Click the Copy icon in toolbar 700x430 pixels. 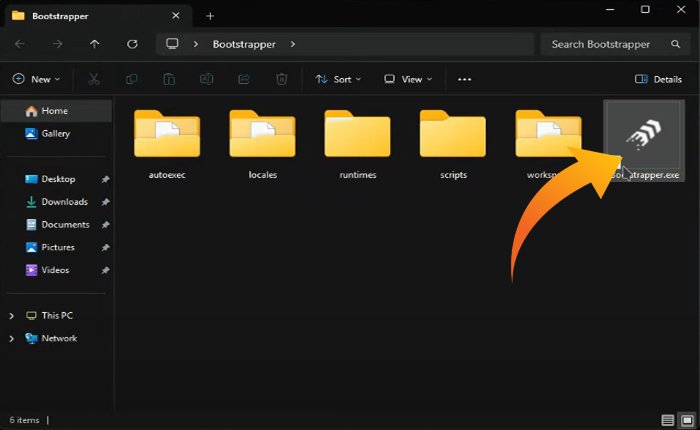pos(131,79)
